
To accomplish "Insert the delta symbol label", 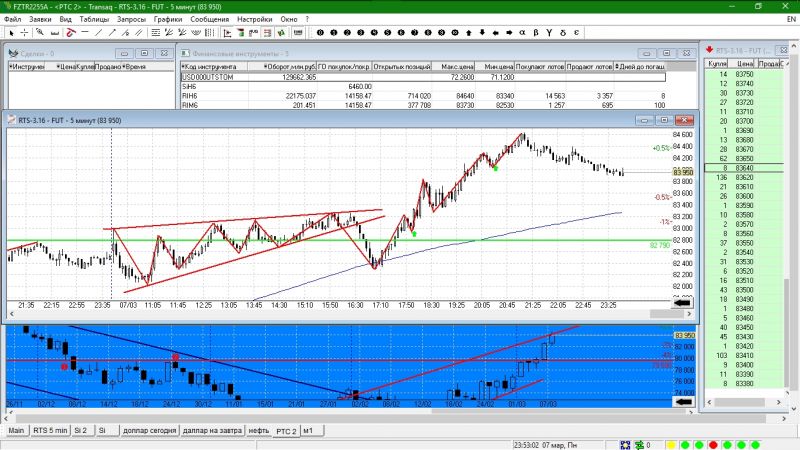I will point(563,33).
